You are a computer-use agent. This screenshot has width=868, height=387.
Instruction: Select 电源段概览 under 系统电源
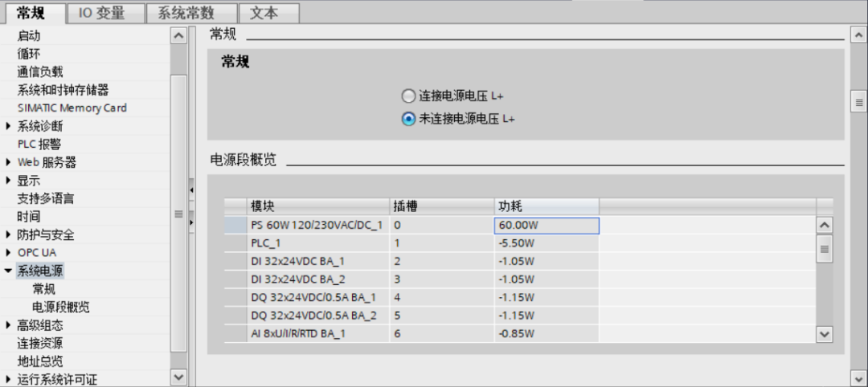tap(61, 308)
